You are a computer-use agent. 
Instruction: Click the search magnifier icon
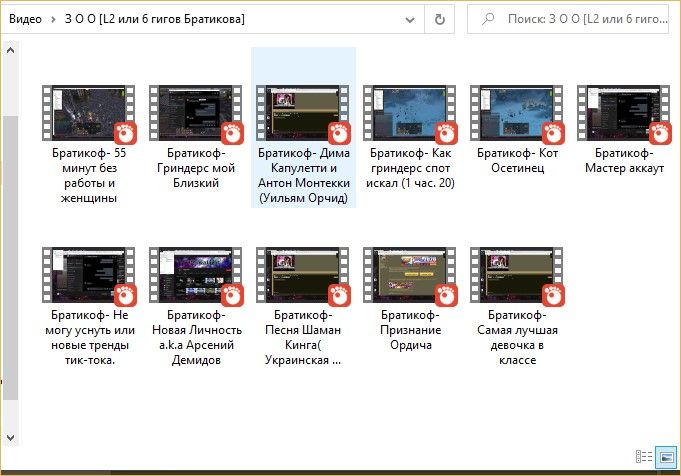pyautogui.click(x=488, y=19)
